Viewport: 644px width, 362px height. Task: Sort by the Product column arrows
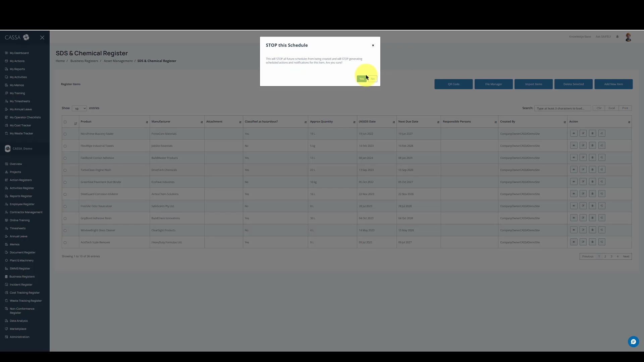point(147,122)
